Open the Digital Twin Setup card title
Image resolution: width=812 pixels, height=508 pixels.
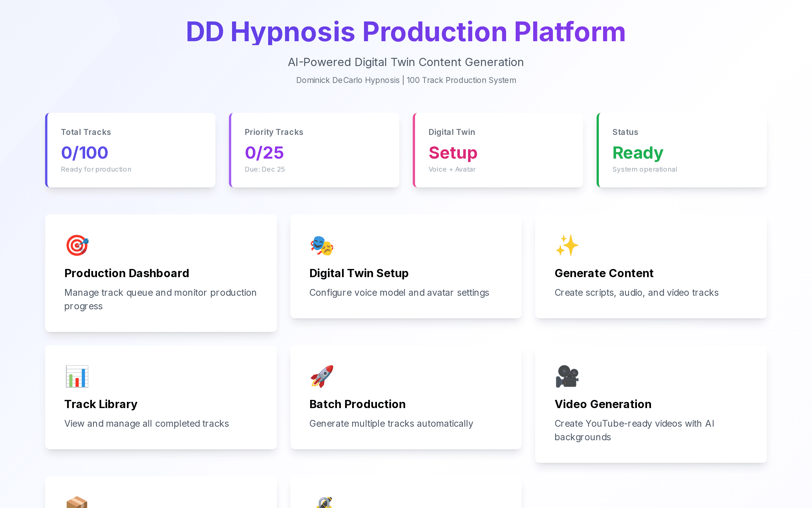point(359,273)
